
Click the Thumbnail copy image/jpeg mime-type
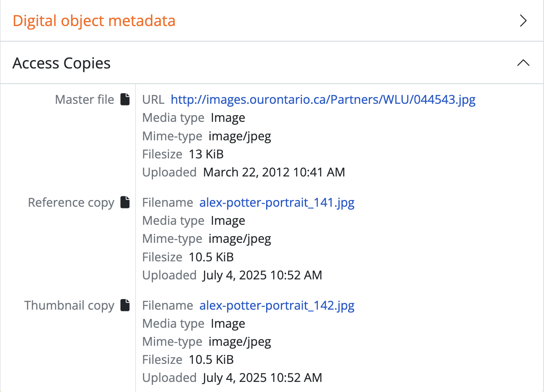[x=240, y=342]
